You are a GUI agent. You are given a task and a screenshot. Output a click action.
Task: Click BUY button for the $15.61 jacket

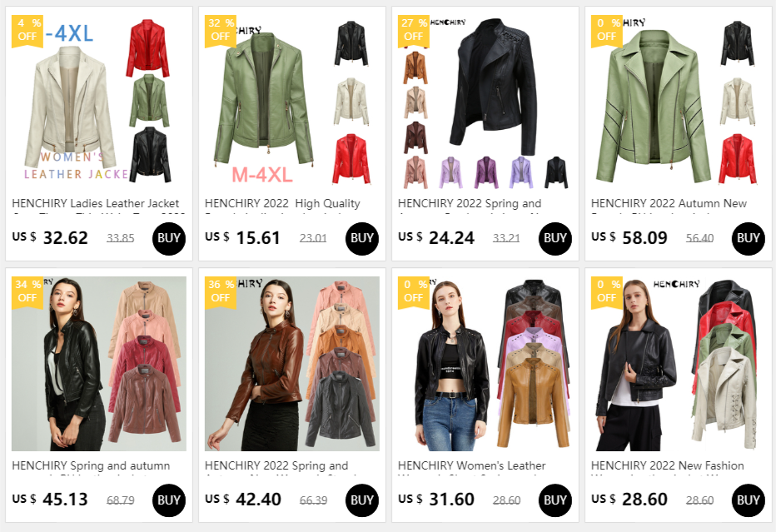[361, 239]
